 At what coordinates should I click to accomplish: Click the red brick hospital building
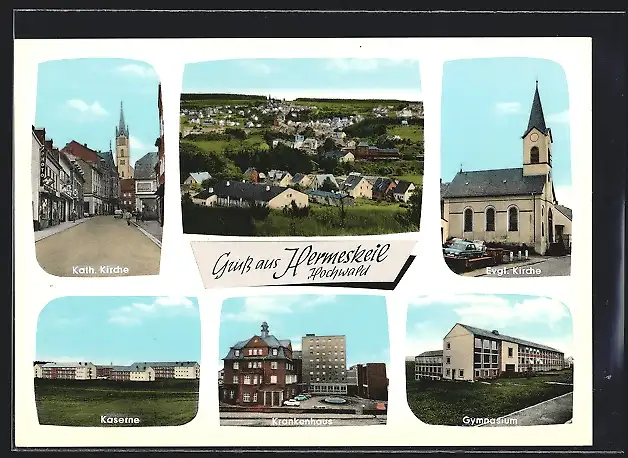coord(258,372)
